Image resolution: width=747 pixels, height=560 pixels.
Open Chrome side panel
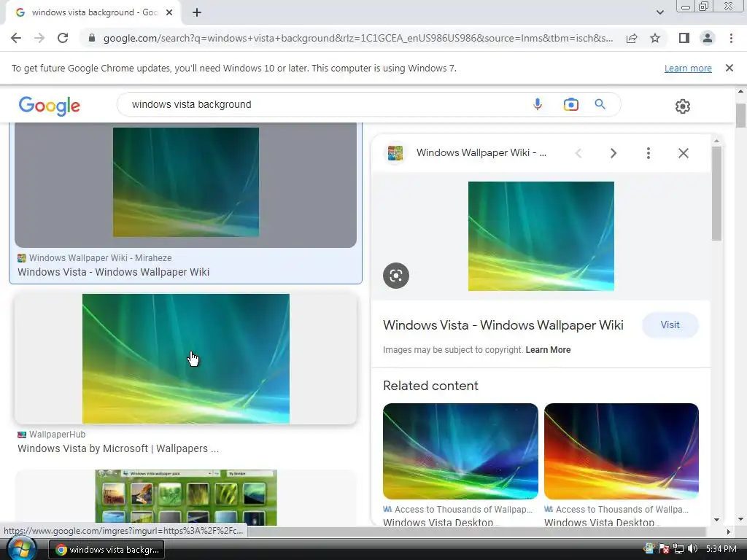tap(684, 38)
